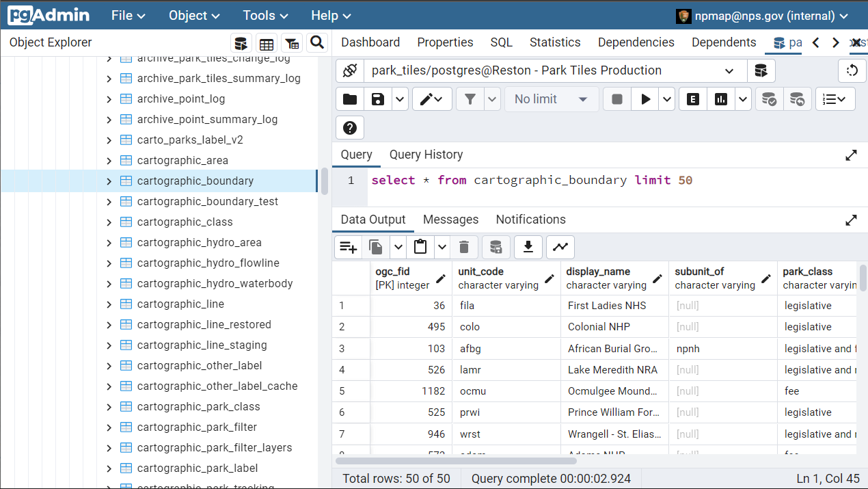Click the Filtered Rows icon in Object Explorer

pyautogui.click(x=292, y=43)
